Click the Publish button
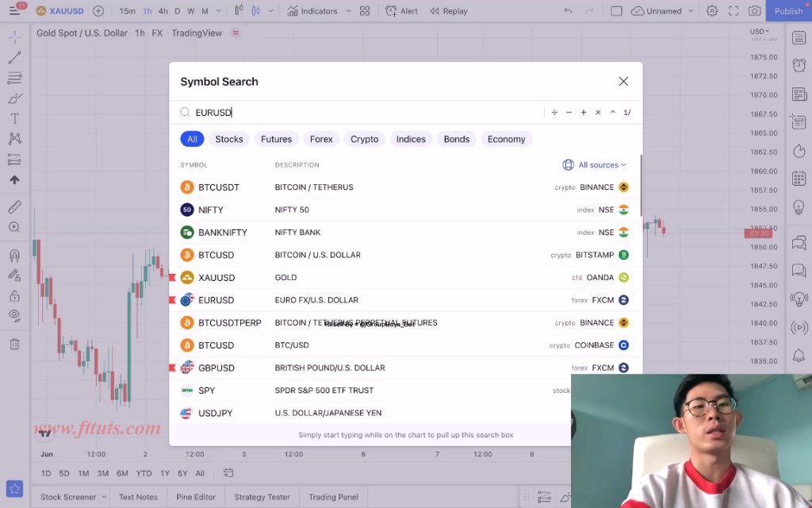The height and width of the screenshot is (508, 812). [787, 11]
